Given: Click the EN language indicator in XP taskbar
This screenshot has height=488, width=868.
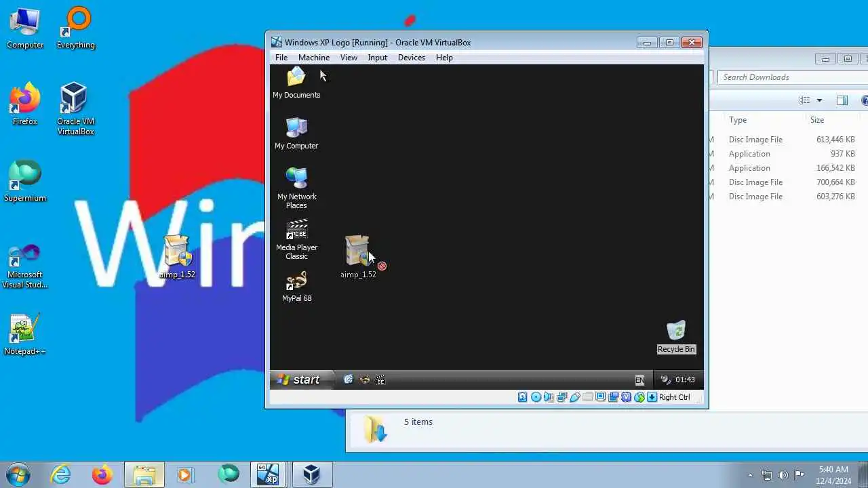Looking at the screenshot, I should tap(639, 380).
